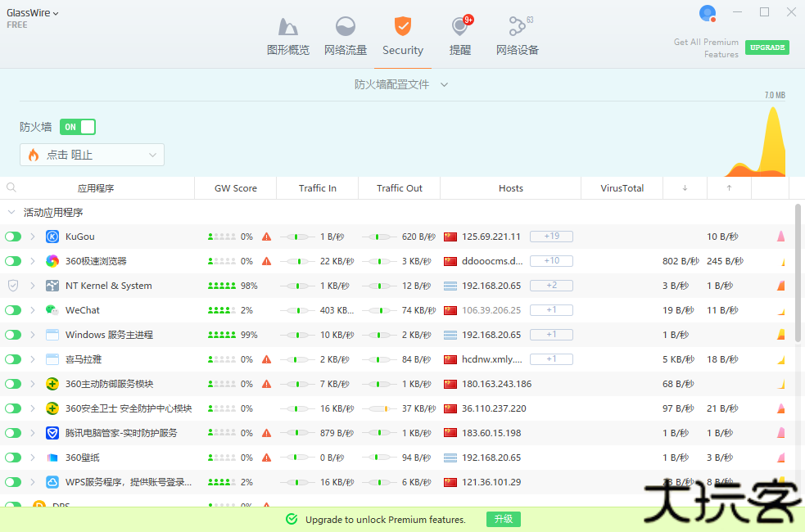The image size is (805, 532).
Task: Click the warning triangle on KuGou row
Action: click(x=266, y=237)
